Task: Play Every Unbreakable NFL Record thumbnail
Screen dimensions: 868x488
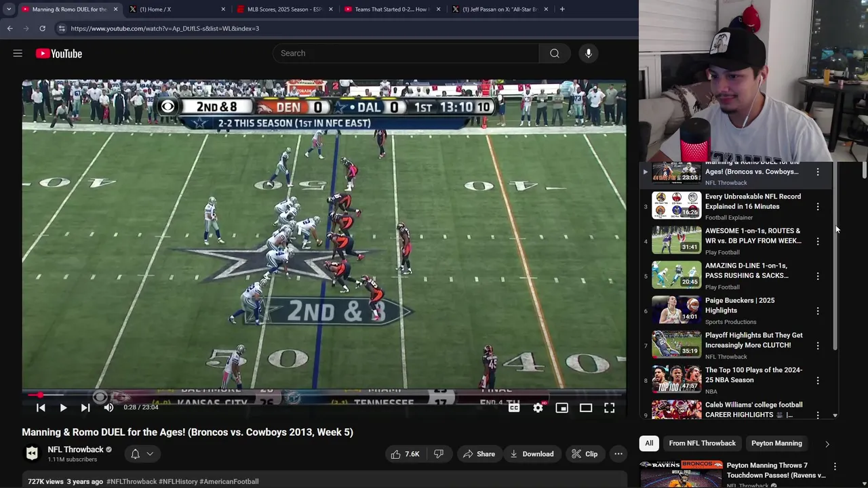Action: tap(676, 205)
